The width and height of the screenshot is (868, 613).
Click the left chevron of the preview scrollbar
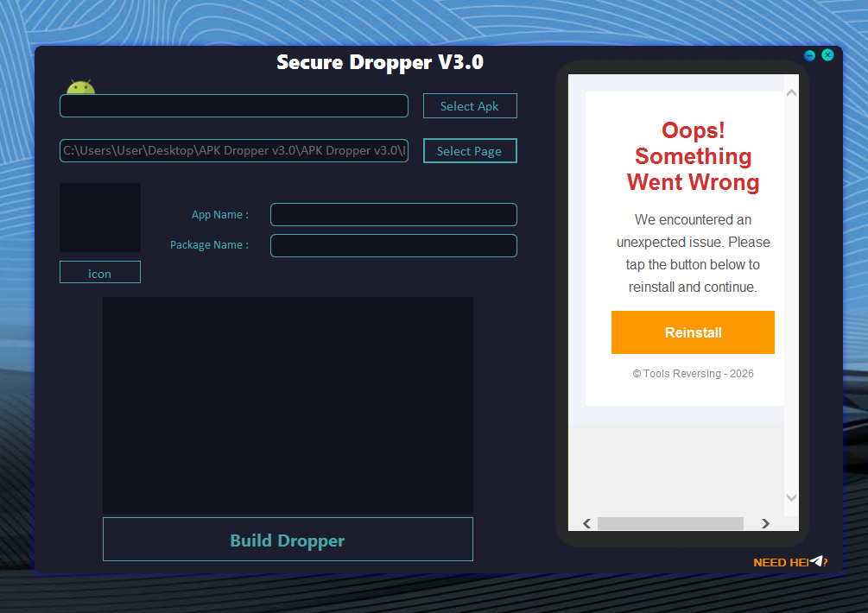586,523
